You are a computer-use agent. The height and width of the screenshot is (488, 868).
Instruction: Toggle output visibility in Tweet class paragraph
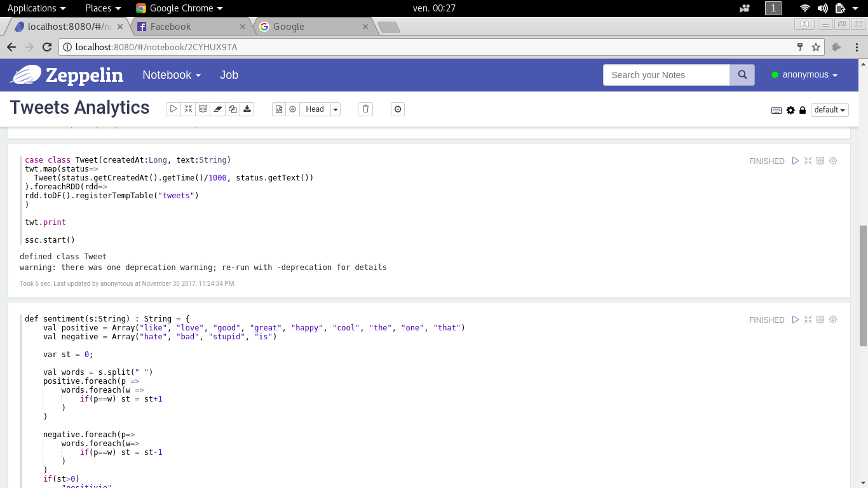click(x=820, y=161)
